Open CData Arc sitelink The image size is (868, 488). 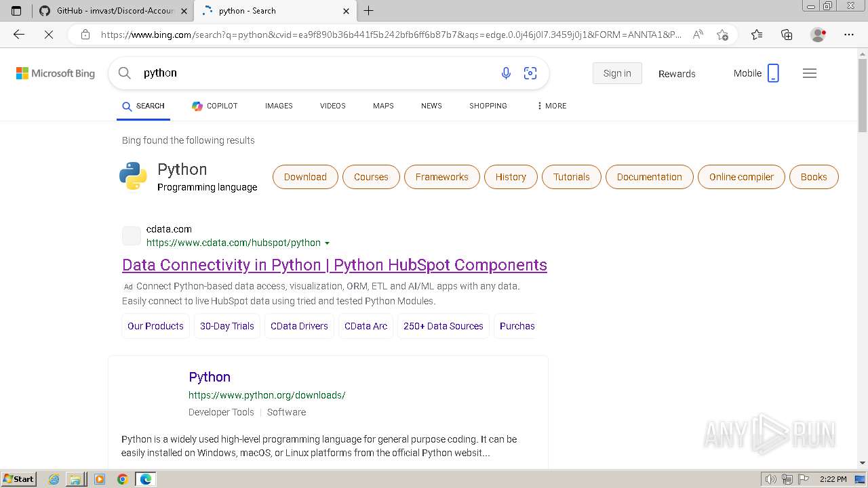click(366, 326)
